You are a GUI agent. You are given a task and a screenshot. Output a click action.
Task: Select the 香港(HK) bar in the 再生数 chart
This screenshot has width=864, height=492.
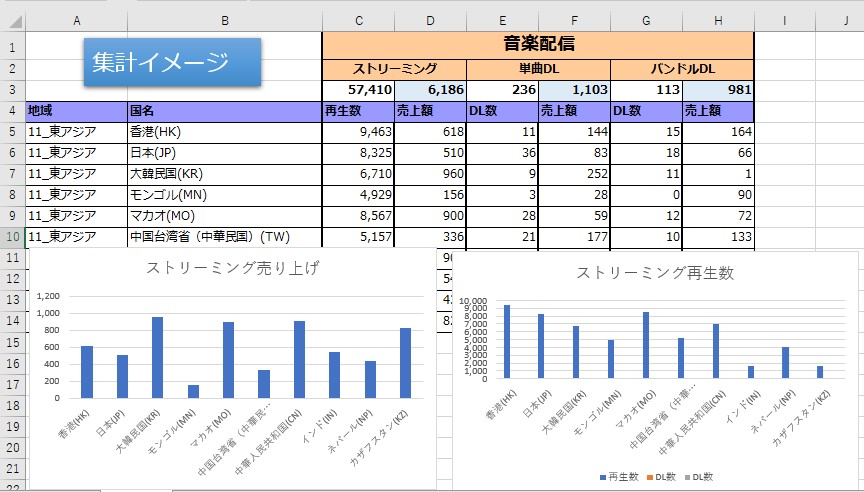pyautogui.click(x=506, y=342)
